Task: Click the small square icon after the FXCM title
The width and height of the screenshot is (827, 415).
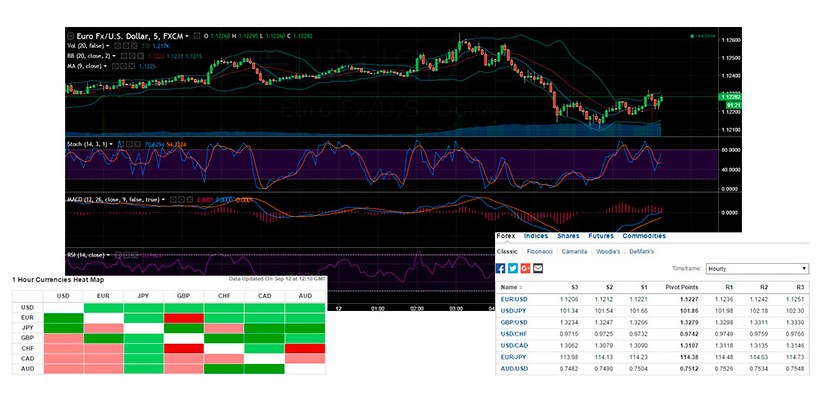Action: click(197, 36)
